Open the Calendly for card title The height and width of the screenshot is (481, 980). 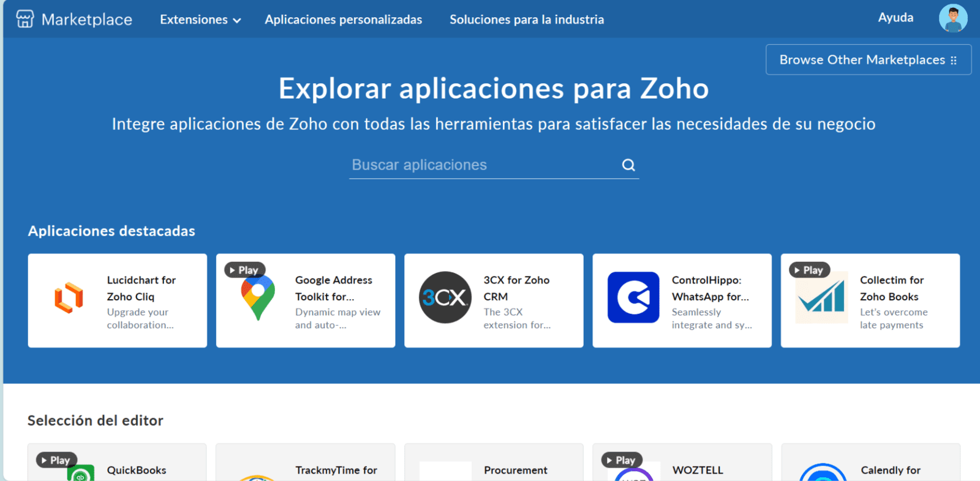(x=891, y=470)
